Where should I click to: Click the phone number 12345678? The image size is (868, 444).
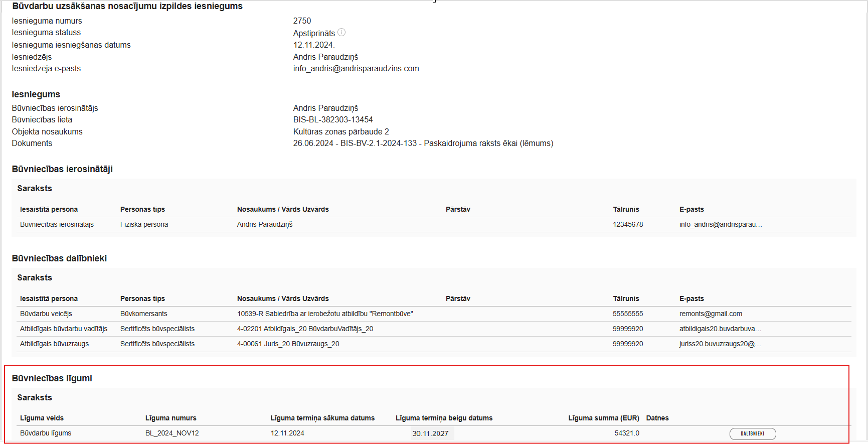628,224
